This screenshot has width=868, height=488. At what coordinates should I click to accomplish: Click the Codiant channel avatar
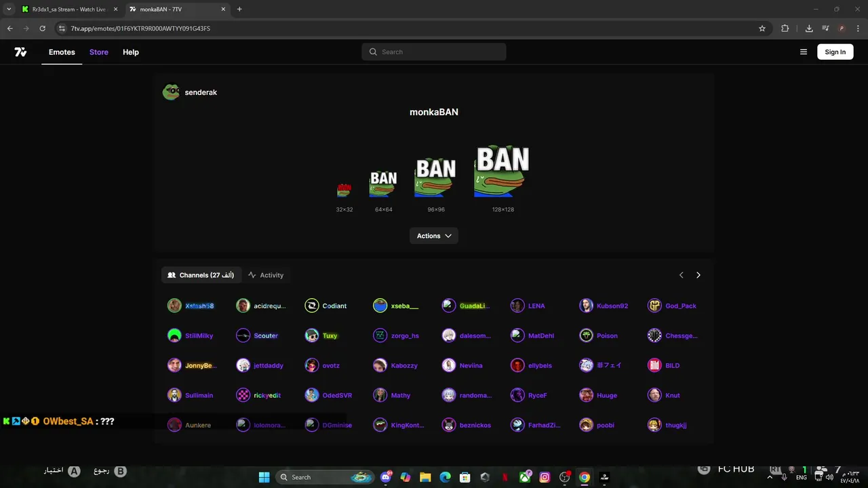[312, 306]
